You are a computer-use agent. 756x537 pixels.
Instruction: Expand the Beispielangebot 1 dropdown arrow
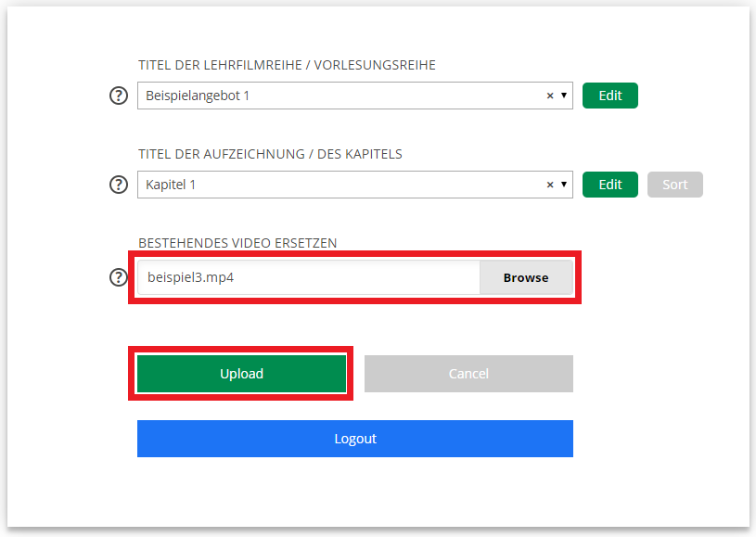point(564,96)
